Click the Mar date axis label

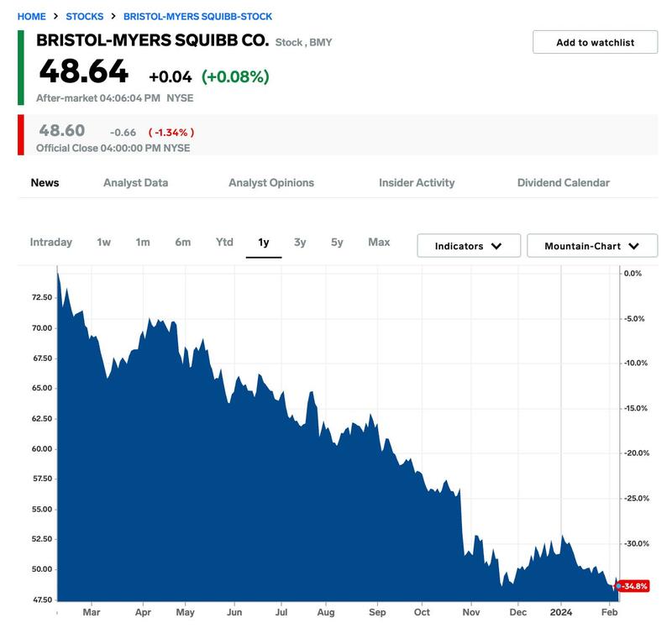[92, 613]
